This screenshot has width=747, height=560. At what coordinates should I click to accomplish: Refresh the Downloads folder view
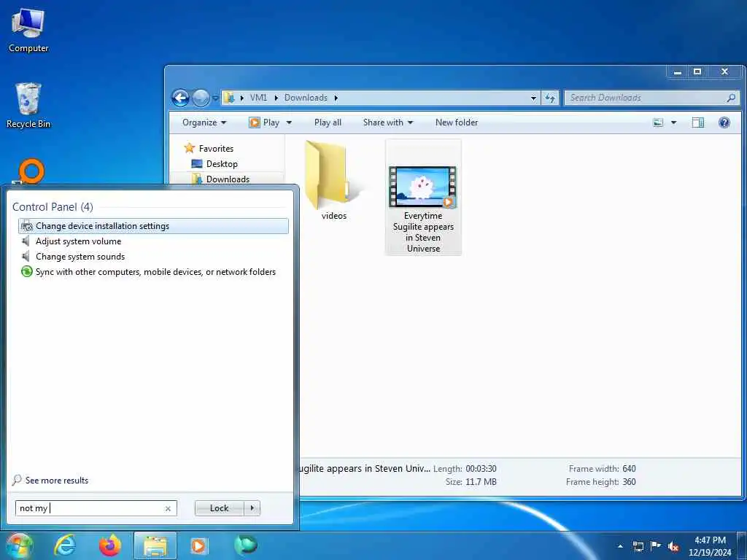tap(550, 98)
